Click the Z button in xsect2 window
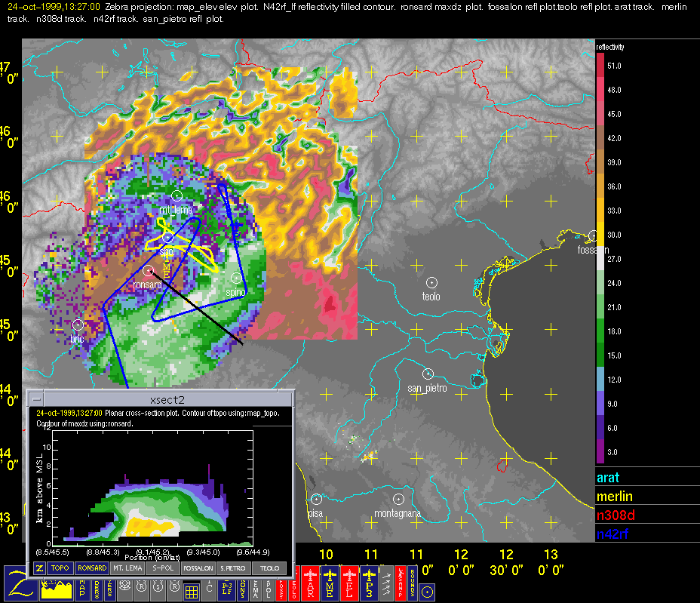Screen dimensions: 700x603 (39, 568)
